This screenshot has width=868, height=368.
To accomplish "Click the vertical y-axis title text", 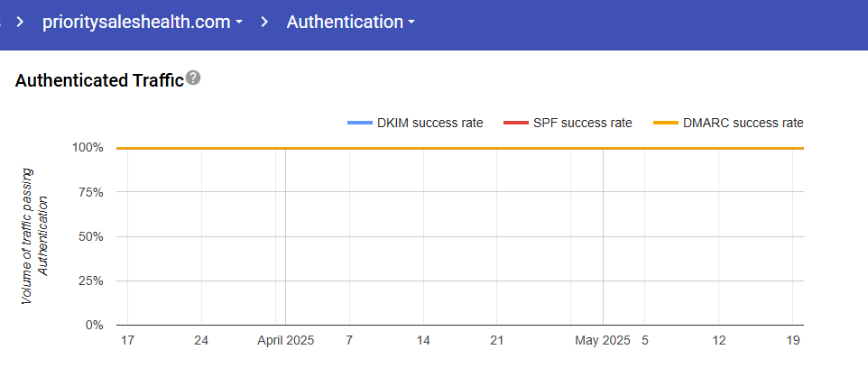I will point(33,235).
